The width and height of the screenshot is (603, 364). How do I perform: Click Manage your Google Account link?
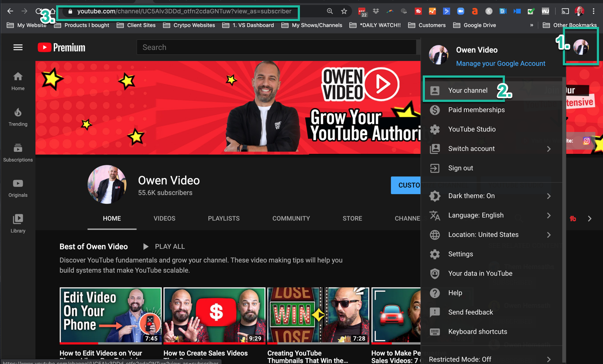[501, 64]
